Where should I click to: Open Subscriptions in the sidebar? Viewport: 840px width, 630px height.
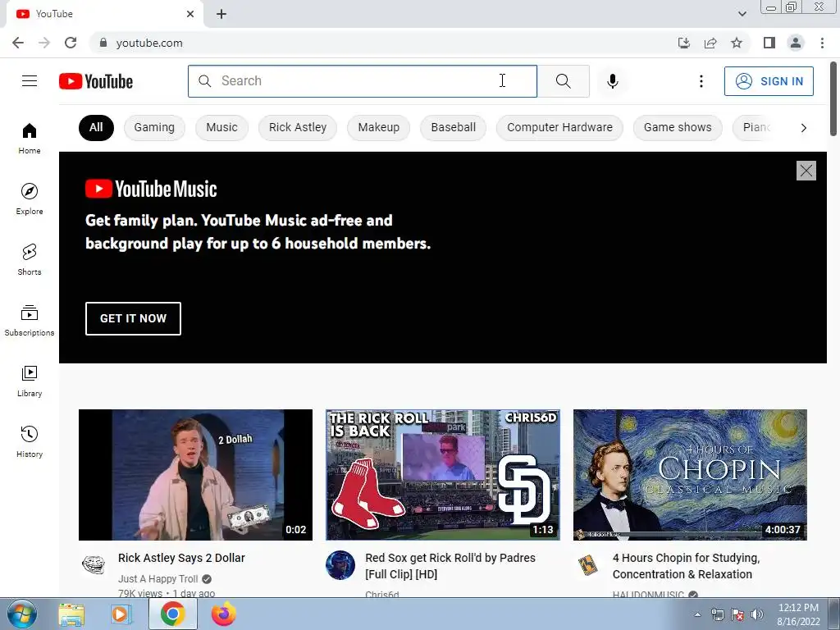[x=30, y=320]
